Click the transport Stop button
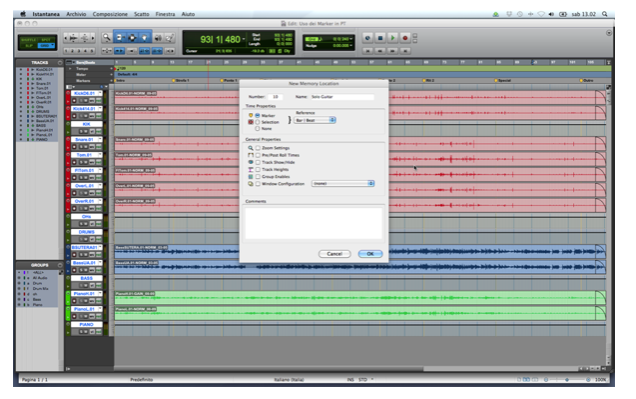The image size is (636, 399). (380, 38)
